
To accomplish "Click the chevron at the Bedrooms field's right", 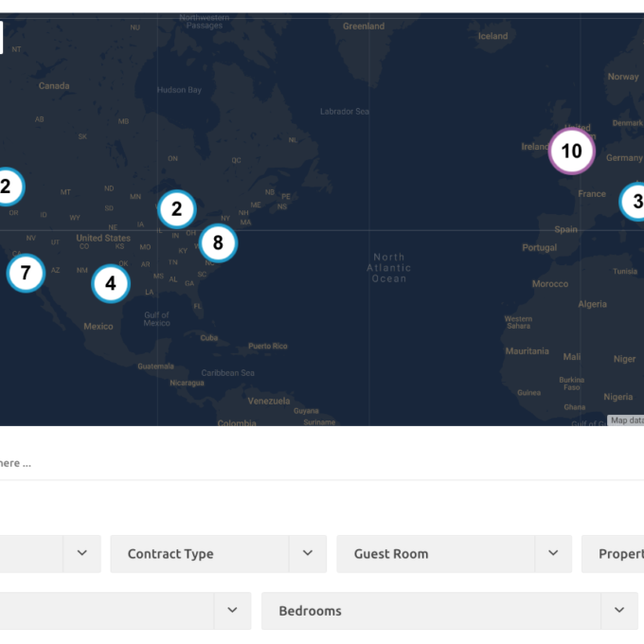I will pyautogui.click(x=619, y=611).
